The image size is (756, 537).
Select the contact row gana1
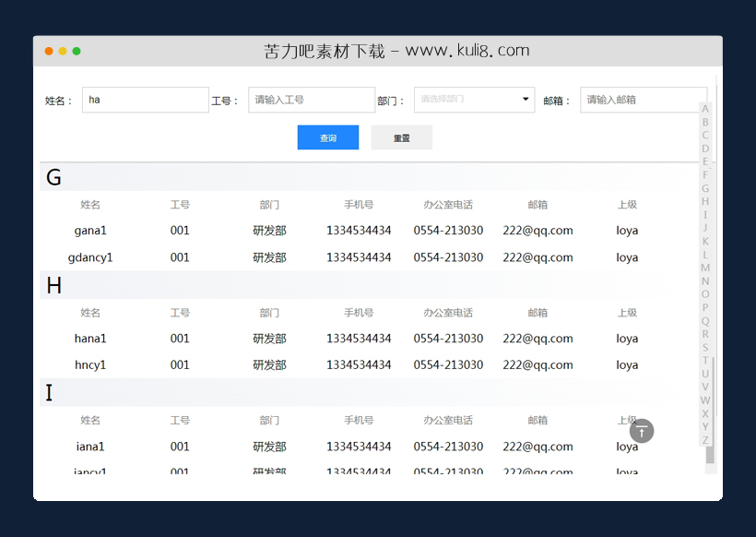pos(90,230)
